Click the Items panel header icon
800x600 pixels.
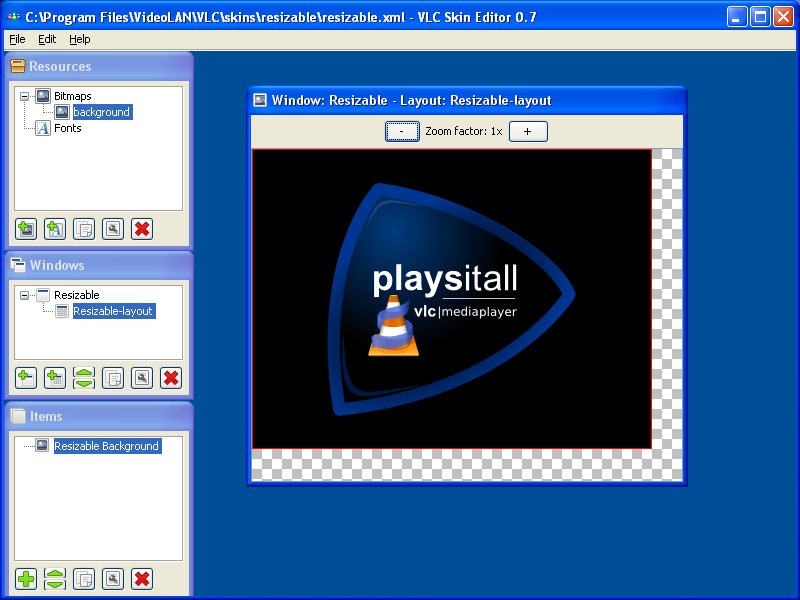[18, 416]
